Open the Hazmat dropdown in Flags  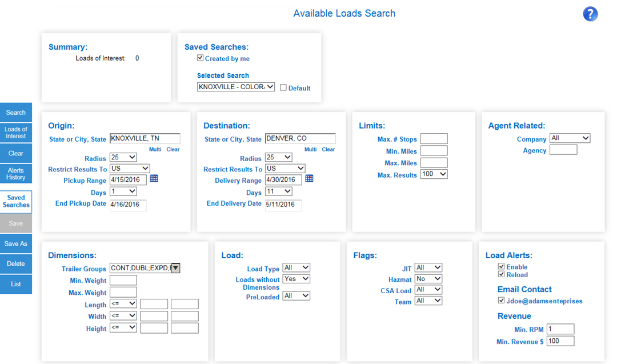point(427,278)
